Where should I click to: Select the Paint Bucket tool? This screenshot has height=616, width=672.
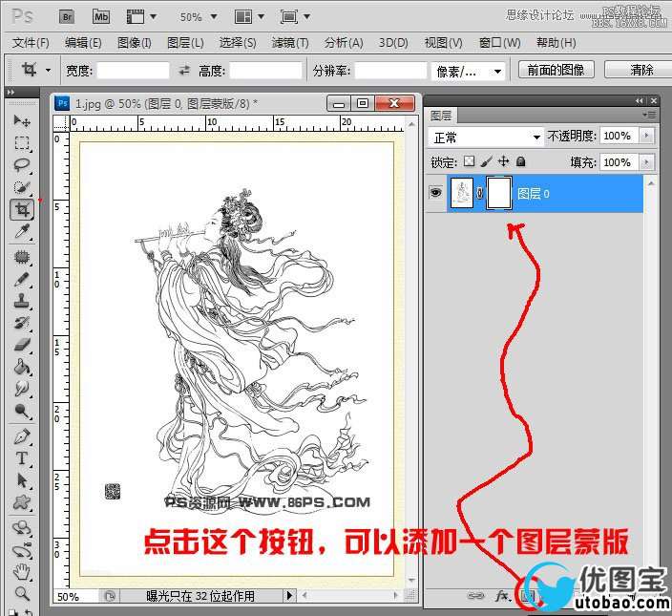(x=22, y=368)
